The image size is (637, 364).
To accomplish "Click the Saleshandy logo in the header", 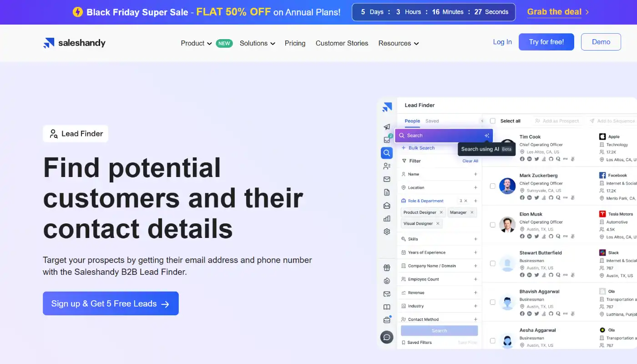I will [74, 43].
